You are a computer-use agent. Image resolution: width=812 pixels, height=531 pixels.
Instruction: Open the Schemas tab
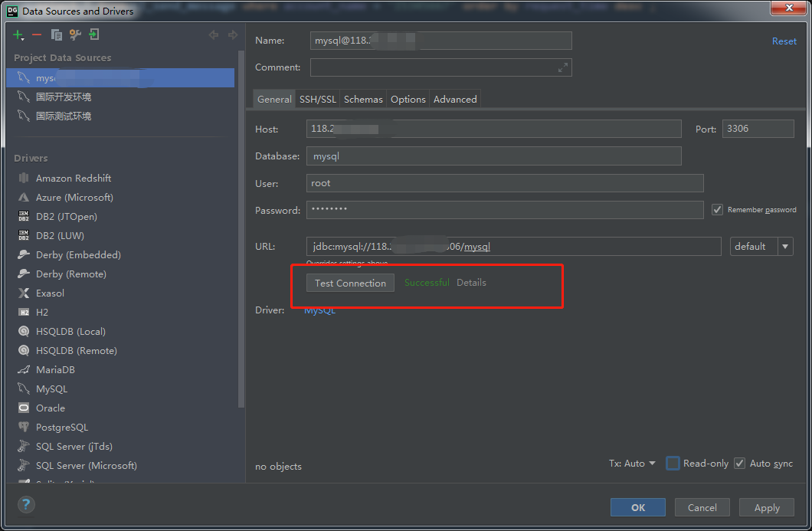point(363,99)
